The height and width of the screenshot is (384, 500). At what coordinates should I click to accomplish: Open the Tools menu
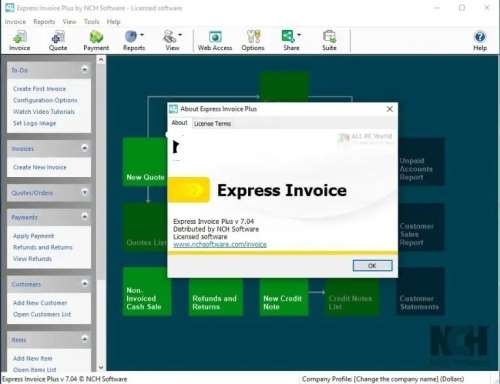pyautogui.click(x=91, y=22)
